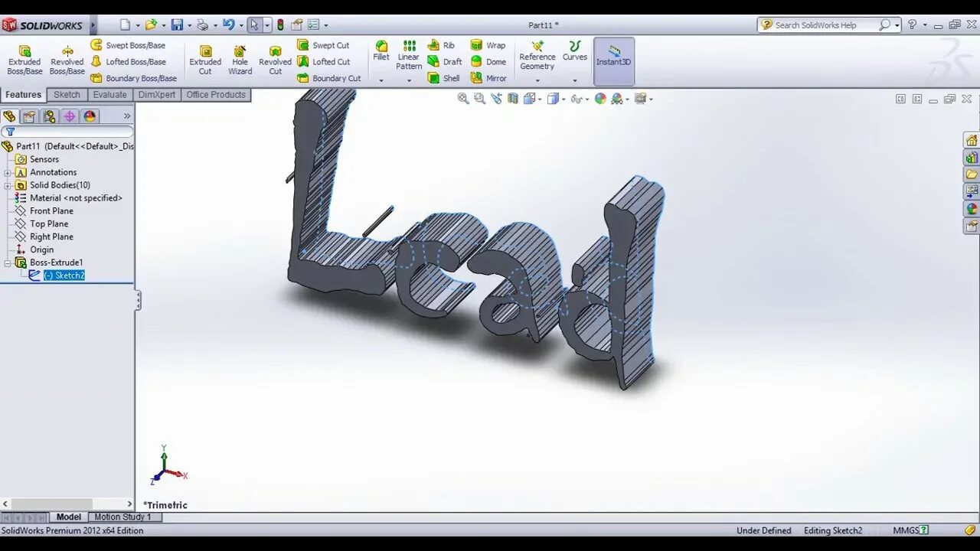Screen dimensions: 980x551
Task: Select Boundary Cut
Action: pos(328,78)
